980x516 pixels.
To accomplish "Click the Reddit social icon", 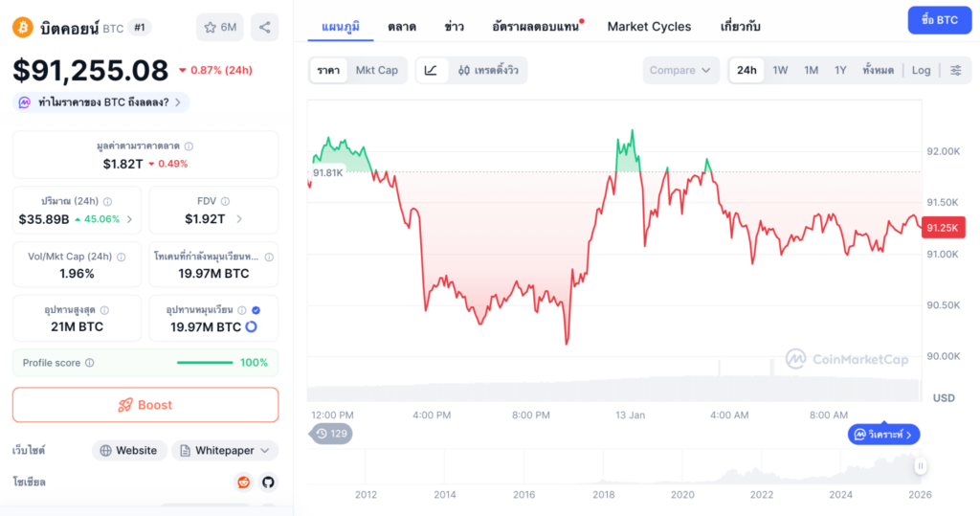I will (244, 482).
